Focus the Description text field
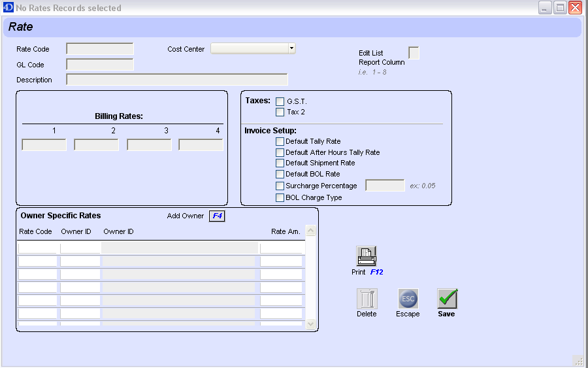This screenshot has width=588, height=368. pos(177,80)
